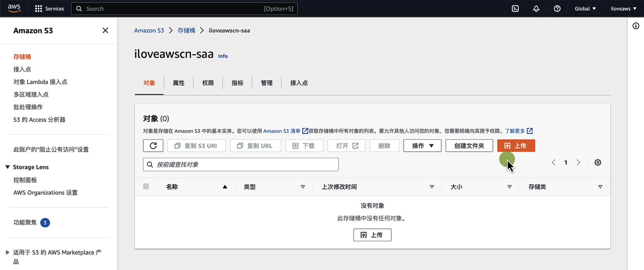Sort objects by 名称 column arrow
Viewport: 644px width, 270px height.
(225, 187)
